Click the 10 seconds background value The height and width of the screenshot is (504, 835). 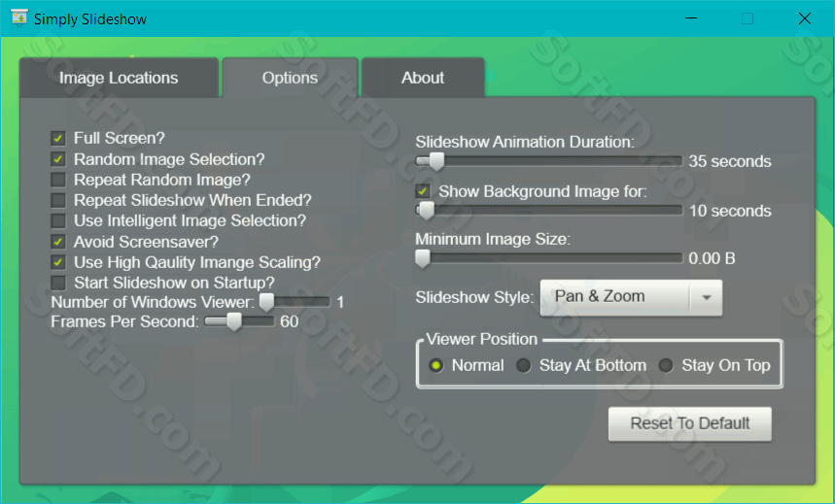(730, 212)
